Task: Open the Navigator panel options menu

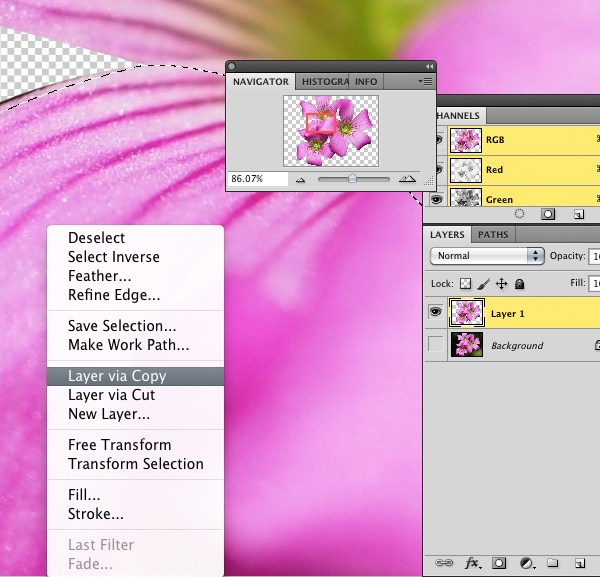Action: point(426,81)
